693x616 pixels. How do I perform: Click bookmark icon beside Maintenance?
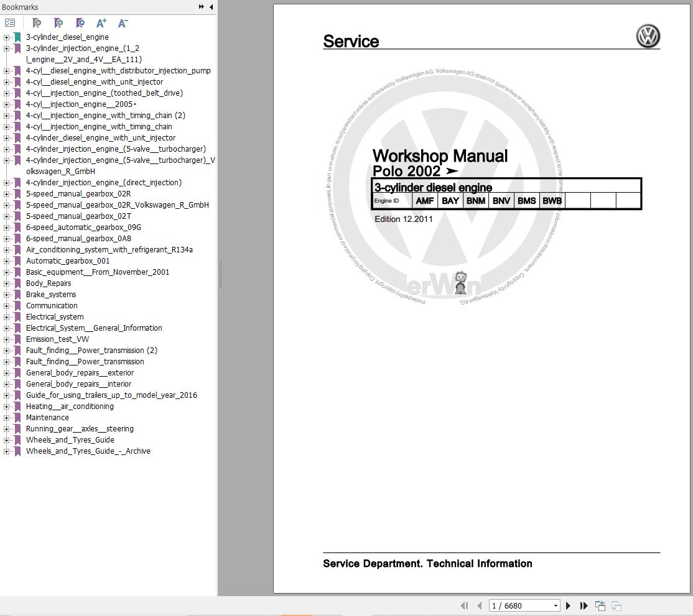17,417
